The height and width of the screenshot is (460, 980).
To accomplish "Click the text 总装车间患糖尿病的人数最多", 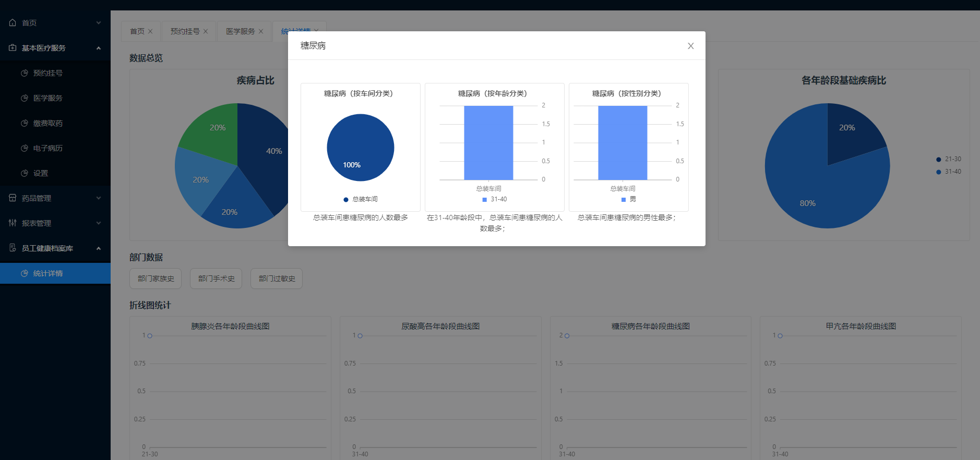I will pyautogui.click(x=361, y=217).
